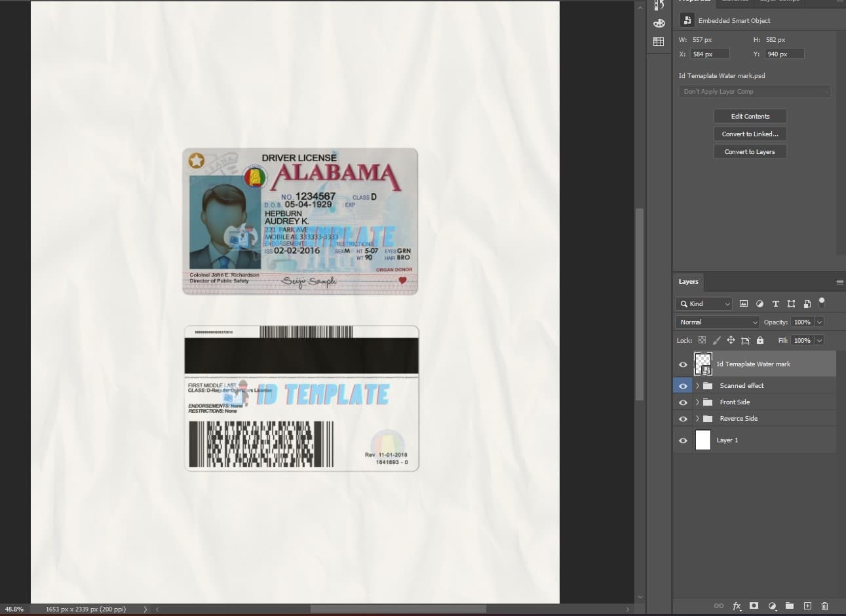Filter layers by type layers (T icon)
Viewport: 846px width, 616px height.
(x=775, y=303)
